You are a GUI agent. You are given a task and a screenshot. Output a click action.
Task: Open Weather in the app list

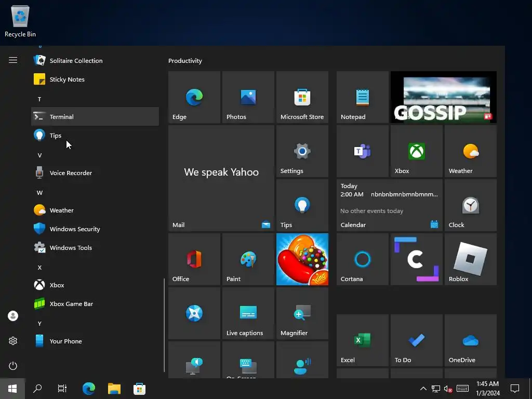(95, 210)
